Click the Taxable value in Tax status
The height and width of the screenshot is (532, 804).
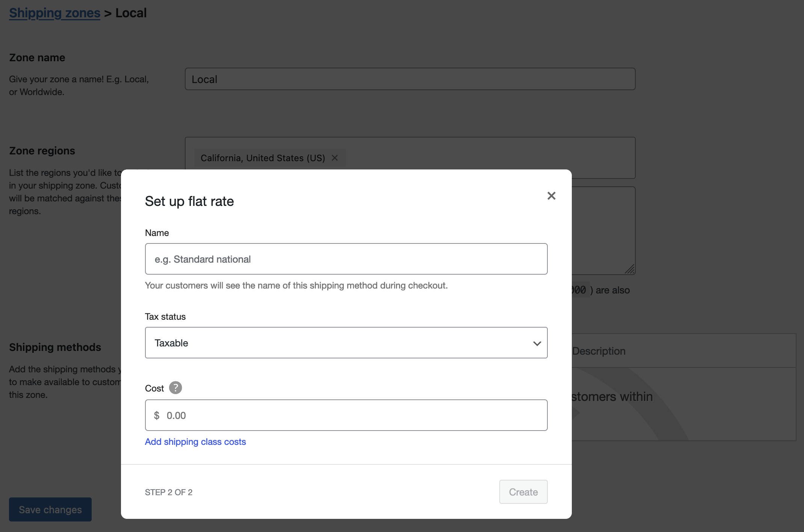tap(171, 343)
